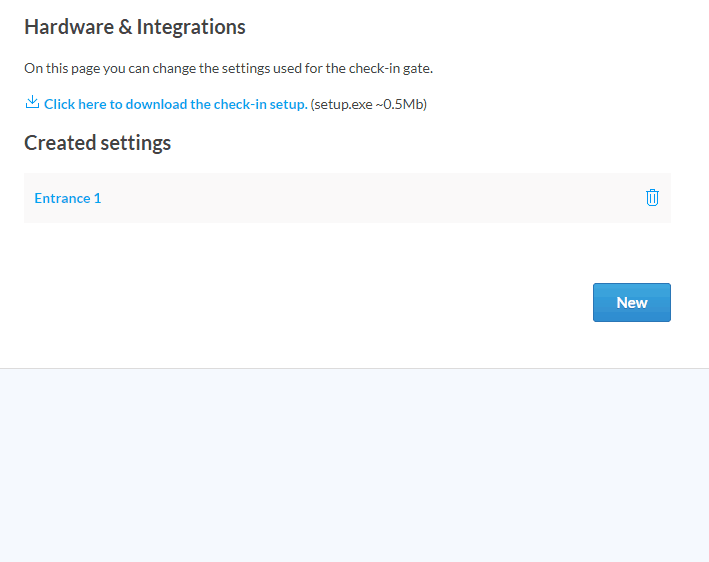Click here to download the check-in setup
The image size is (709, 562).
tap(175, 104)
